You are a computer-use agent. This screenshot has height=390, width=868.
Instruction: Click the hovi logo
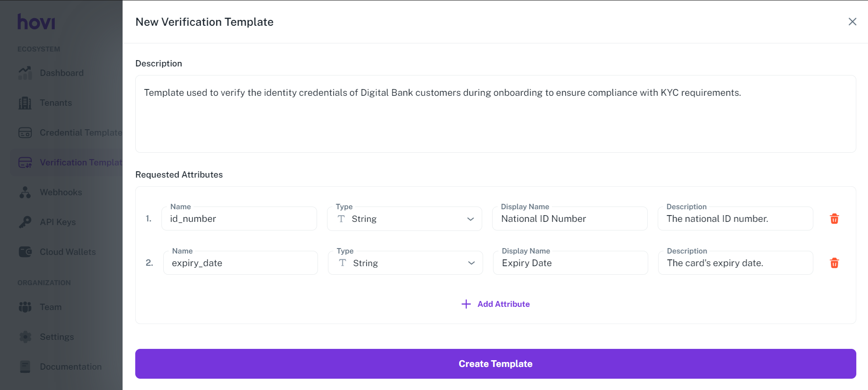36,22
